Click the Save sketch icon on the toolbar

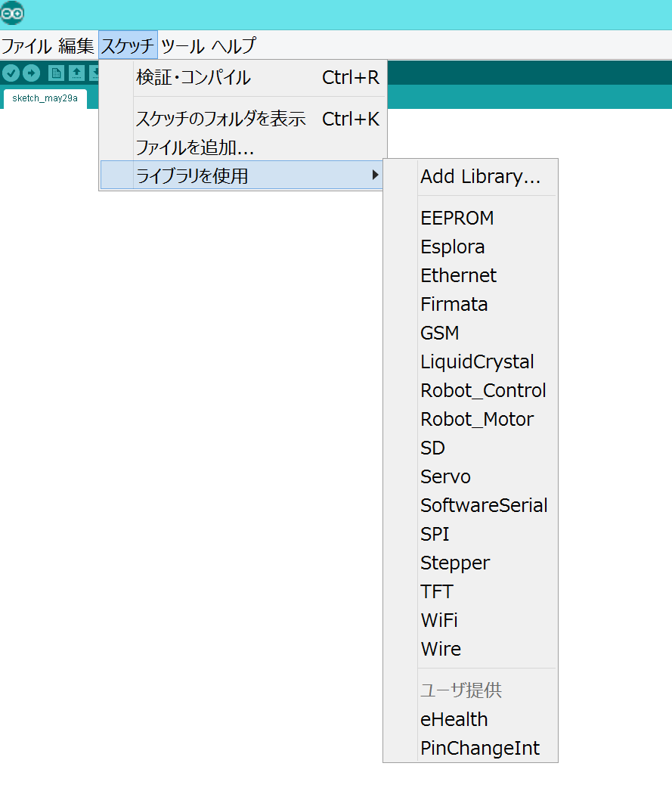click(96, 73)
